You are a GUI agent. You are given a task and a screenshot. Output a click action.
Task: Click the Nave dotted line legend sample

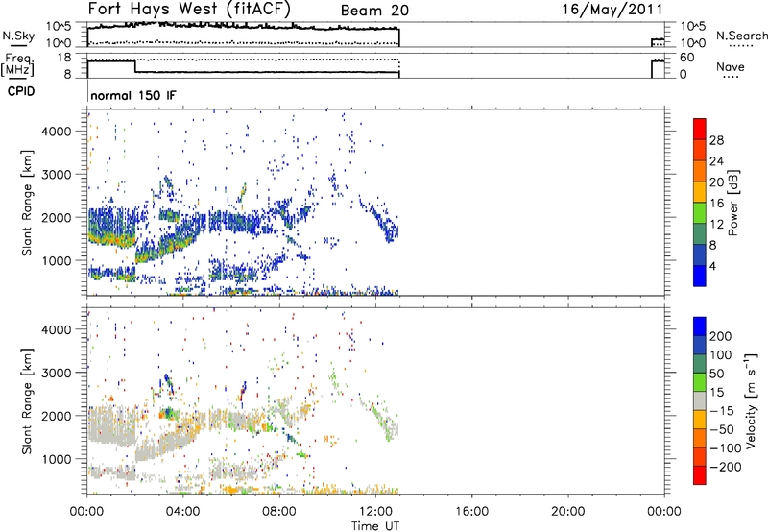(x=731, y=77)
